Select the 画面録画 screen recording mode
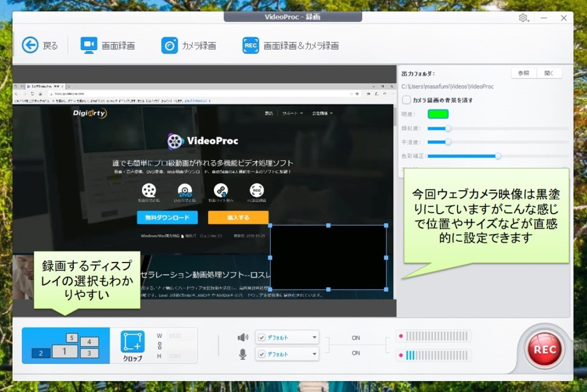Image resolution: width=587 pixels, height=392 pixels. point(107,45)
